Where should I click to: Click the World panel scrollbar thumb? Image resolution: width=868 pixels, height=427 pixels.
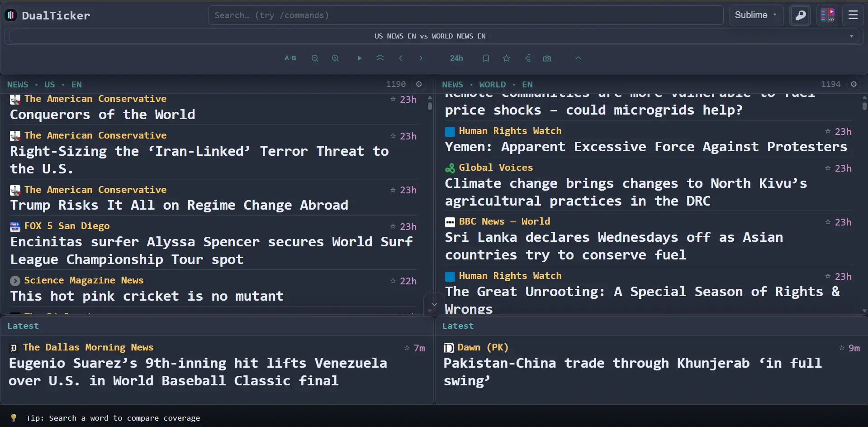coord(864,106)
